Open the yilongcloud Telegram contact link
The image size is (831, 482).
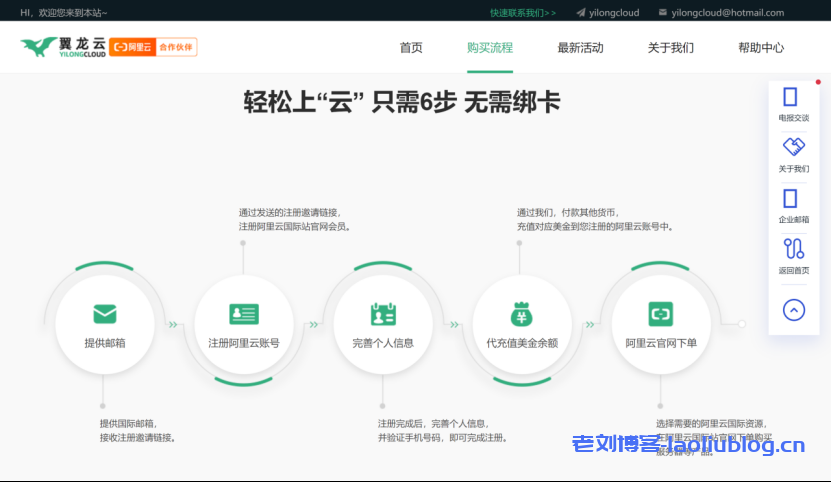(614, 13)
